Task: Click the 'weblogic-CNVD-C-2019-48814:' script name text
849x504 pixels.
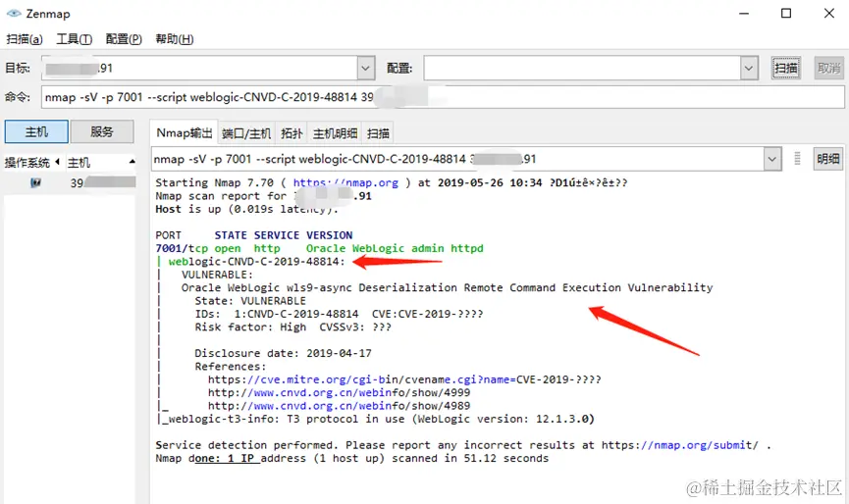Action: click(x=256, y=262)
